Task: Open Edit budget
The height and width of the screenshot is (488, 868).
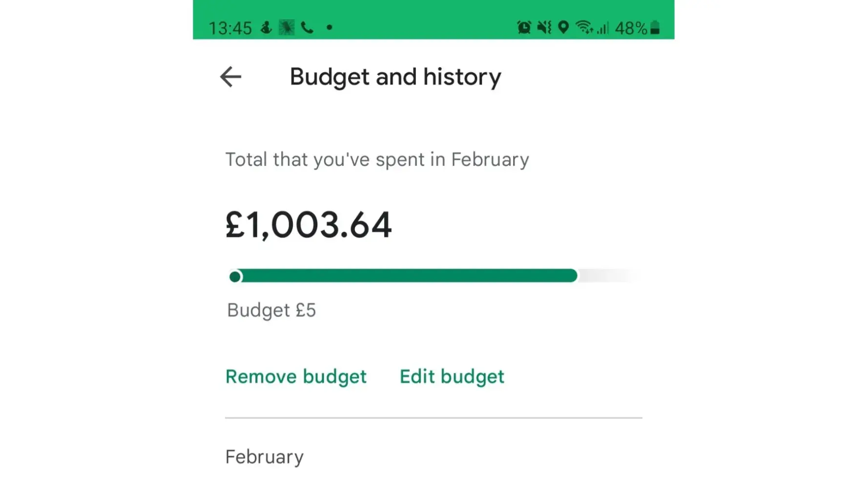Action: tap(452, 376)
